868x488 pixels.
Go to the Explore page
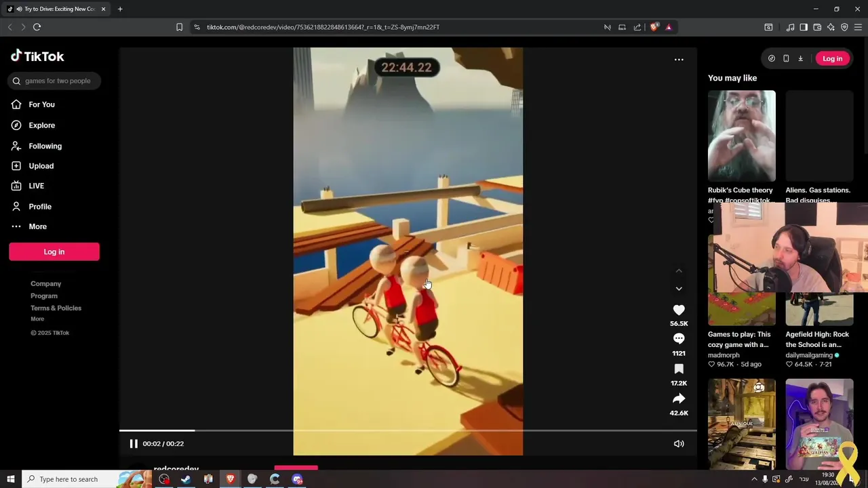pos(33,125)
